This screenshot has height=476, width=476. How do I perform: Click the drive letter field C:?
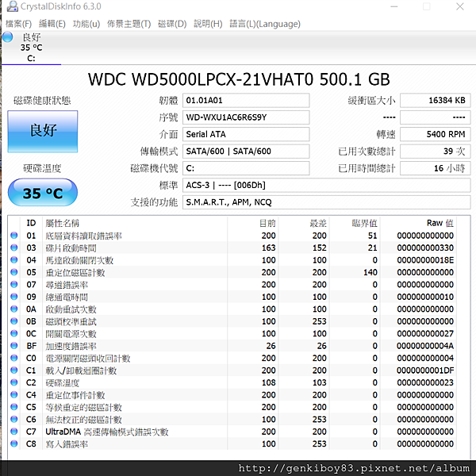coord(246,168)
